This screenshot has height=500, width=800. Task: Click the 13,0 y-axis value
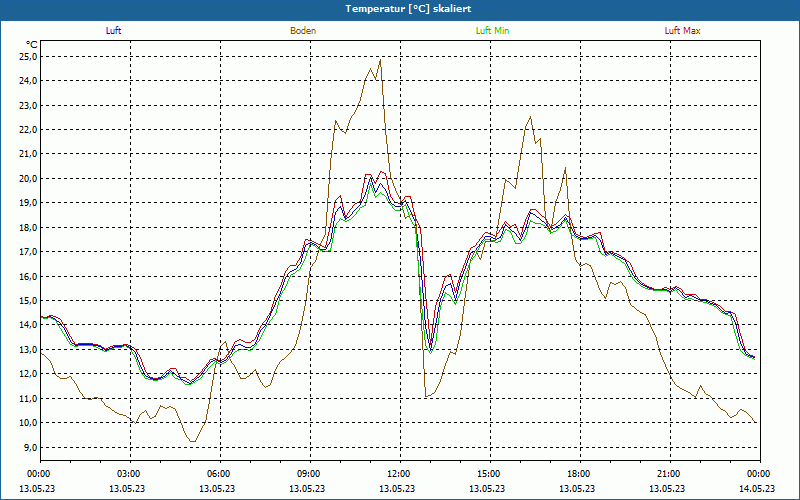28,349
